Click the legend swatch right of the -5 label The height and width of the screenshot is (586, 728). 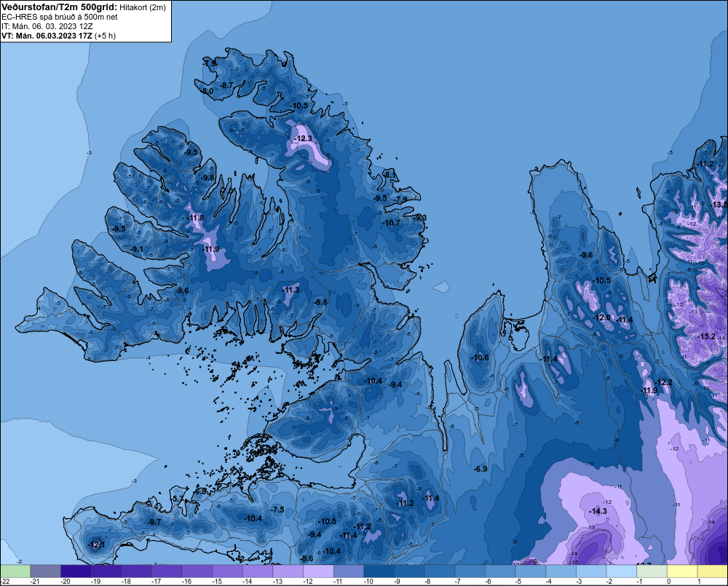click(x=531, y=571)
